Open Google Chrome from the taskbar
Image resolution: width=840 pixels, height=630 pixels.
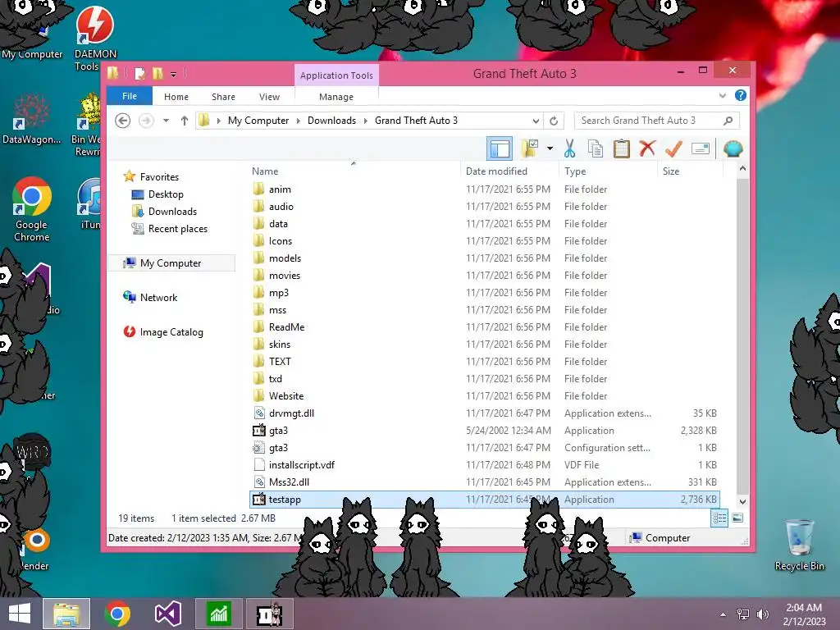(x=117, y=614)
